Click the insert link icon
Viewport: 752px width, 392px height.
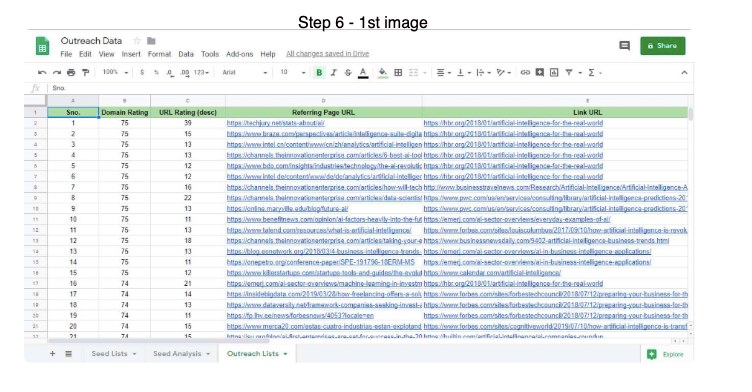525,72
